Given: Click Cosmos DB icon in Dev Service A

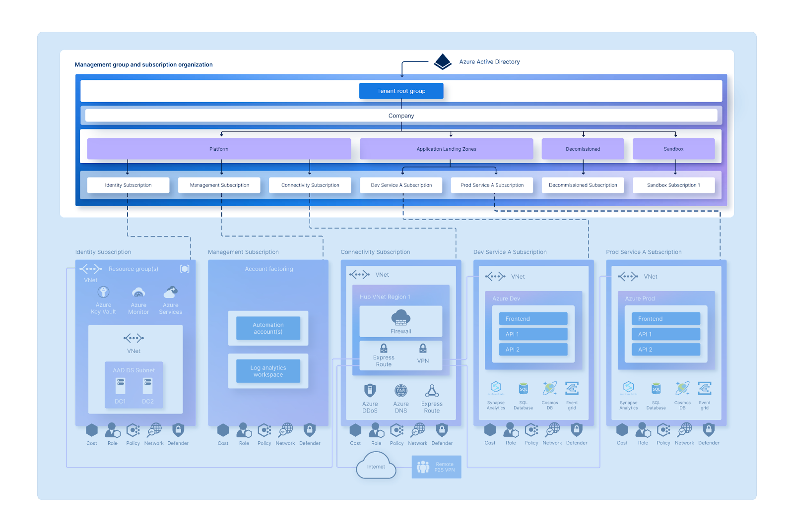Looking at the screenshot, I should point(550,388).
